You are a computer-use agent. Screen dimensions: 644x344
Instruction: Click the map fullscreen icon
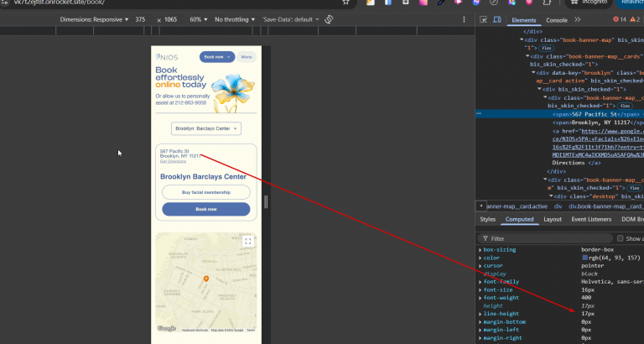pyautogui.click(x=247, y=242)
